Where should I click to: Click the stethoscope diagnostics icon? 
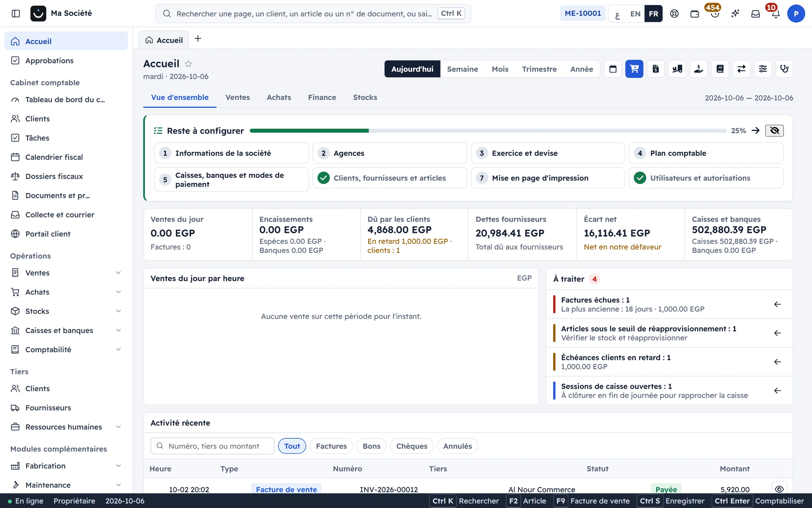click(784, 69)
